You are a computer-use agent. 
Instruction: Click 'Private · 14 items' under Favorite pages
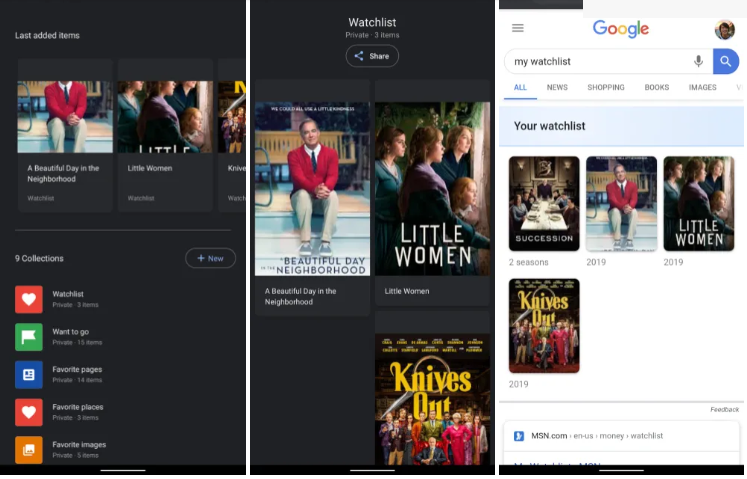coord(77,380)
